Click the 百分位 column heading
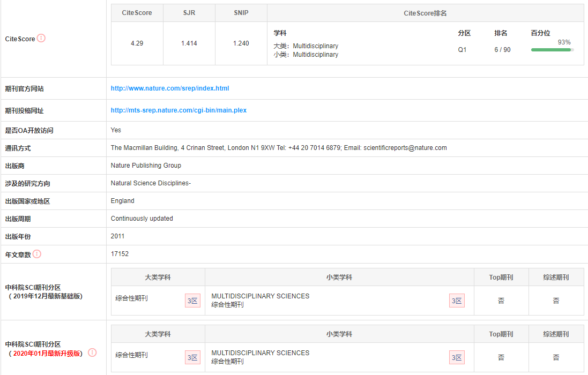This screenshot has width=588, height=375. 540,33
